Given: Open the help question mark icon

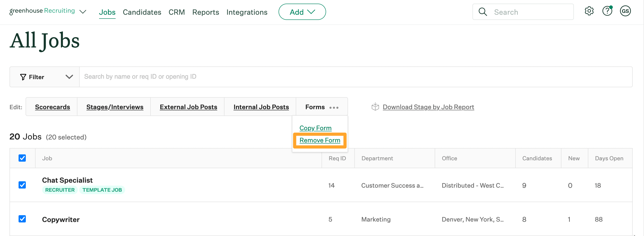Looking at the screenshot, I should 607,11.
